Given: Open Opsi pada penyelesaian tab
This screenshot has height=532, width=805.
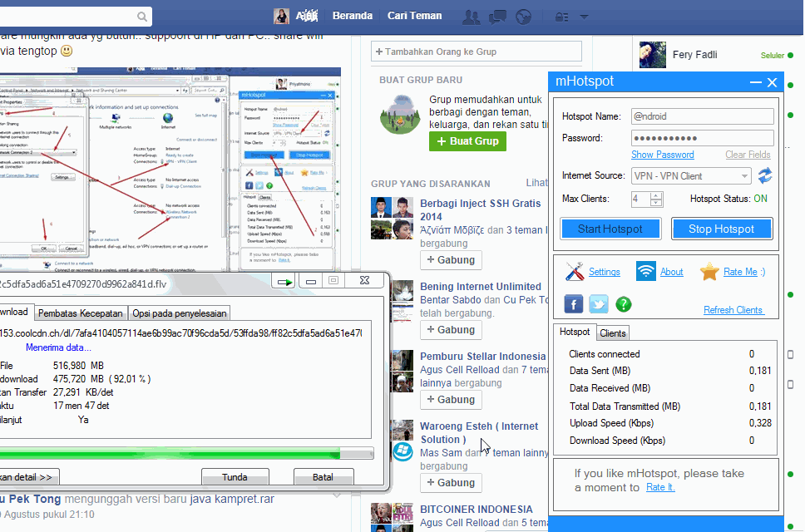Looking at the screenshot, I should (x=179, y=313).
